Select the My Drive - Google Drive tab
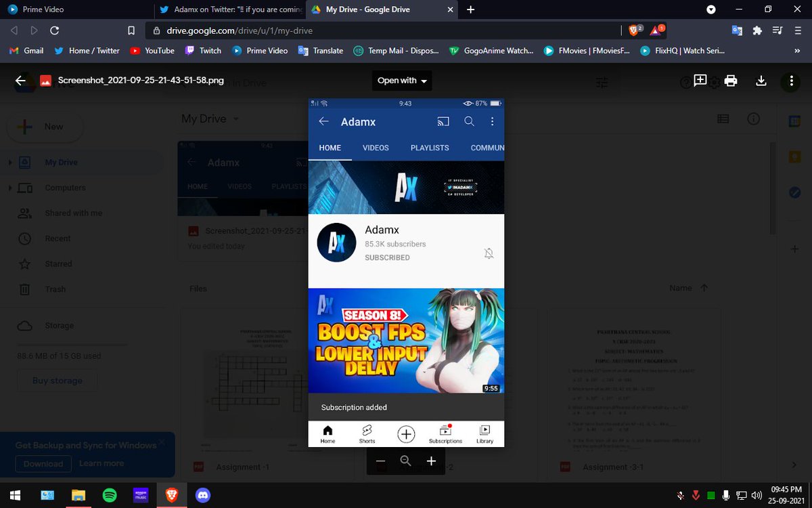 point(381,9)
